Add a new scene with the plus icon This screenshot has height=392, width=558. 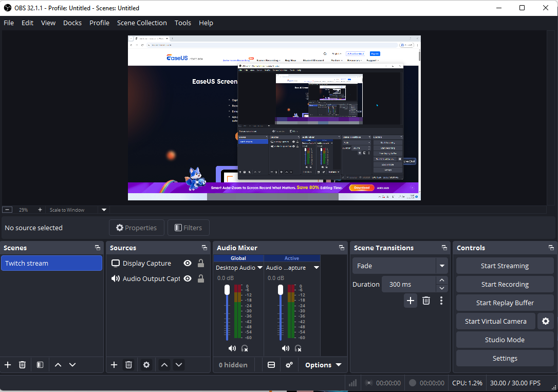(7, 365)
